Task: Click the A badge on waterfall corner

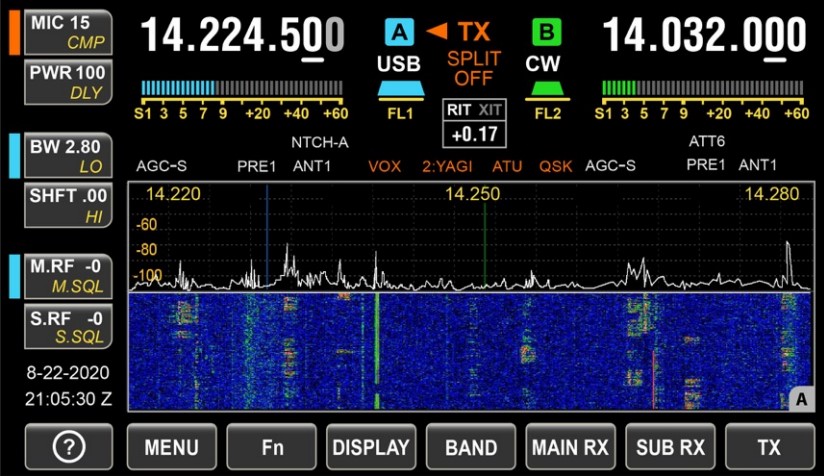Action: click(x=801, y=399)
